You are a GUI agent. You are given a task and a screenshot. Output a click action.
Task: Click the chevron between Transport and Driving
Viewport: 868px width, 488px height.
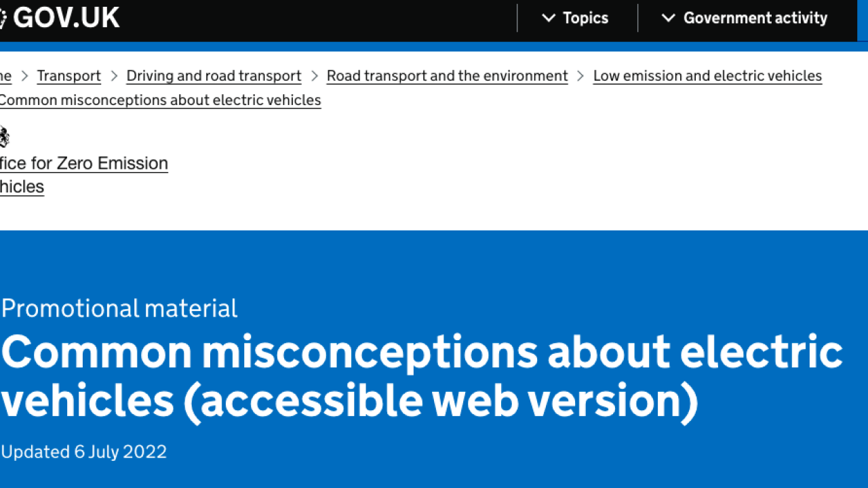(x=114, y=76)
